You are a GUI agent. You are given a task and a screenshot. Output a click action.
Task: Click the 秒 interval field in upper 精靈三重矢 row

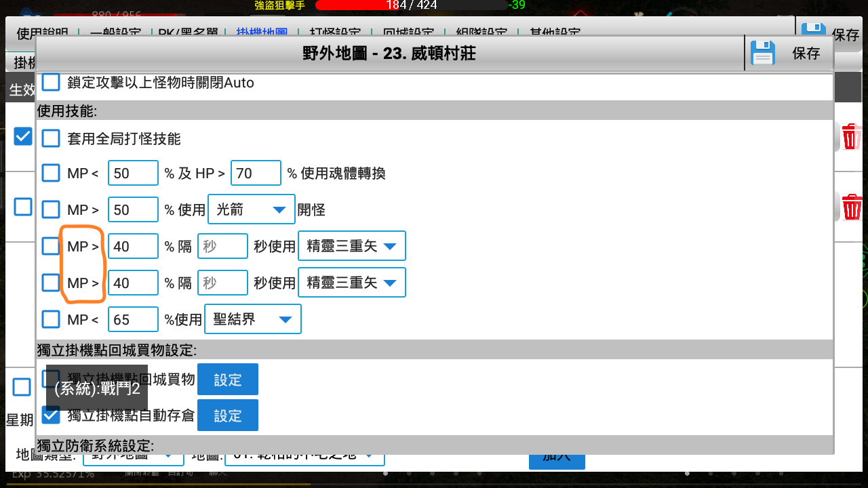222,246
